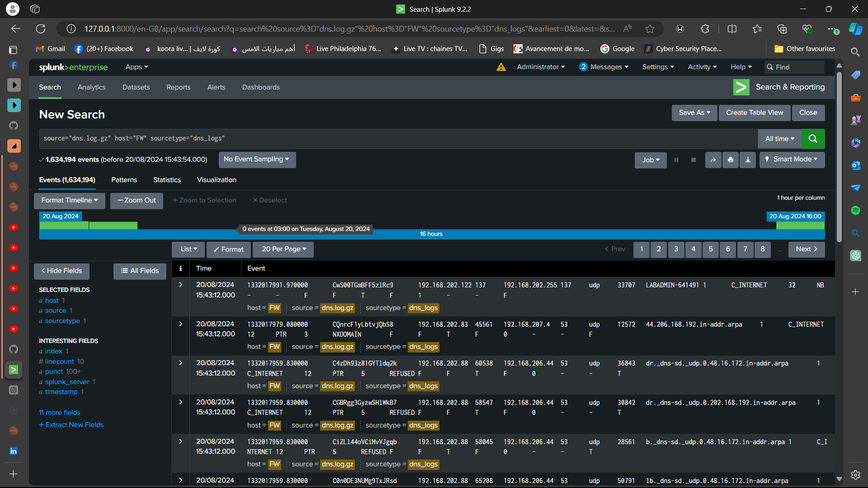Screen dimensions: 868x488
Task: Open the Datasets nav item
Action: click(136, 87)
